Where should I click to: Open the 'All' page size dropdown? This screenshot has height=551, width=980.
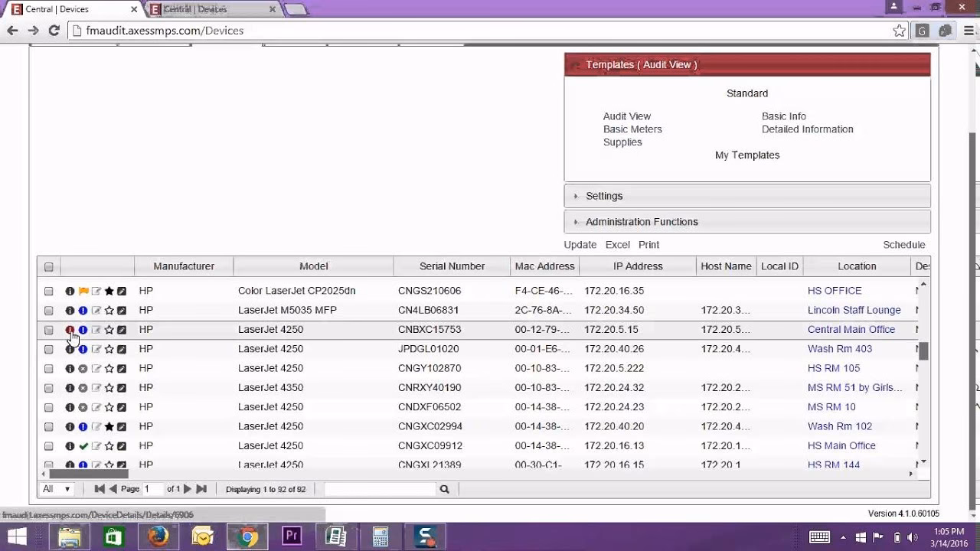point(57,489)
